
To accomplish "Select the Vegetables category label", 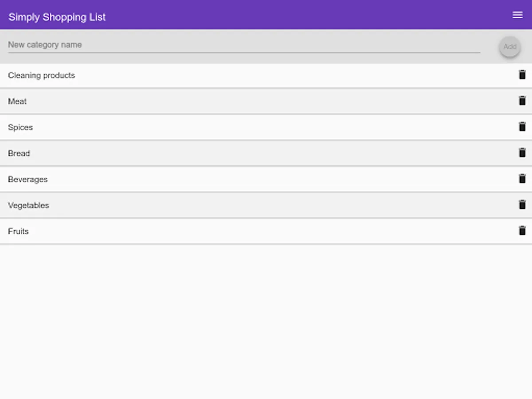I will click(x=28, y=205).
